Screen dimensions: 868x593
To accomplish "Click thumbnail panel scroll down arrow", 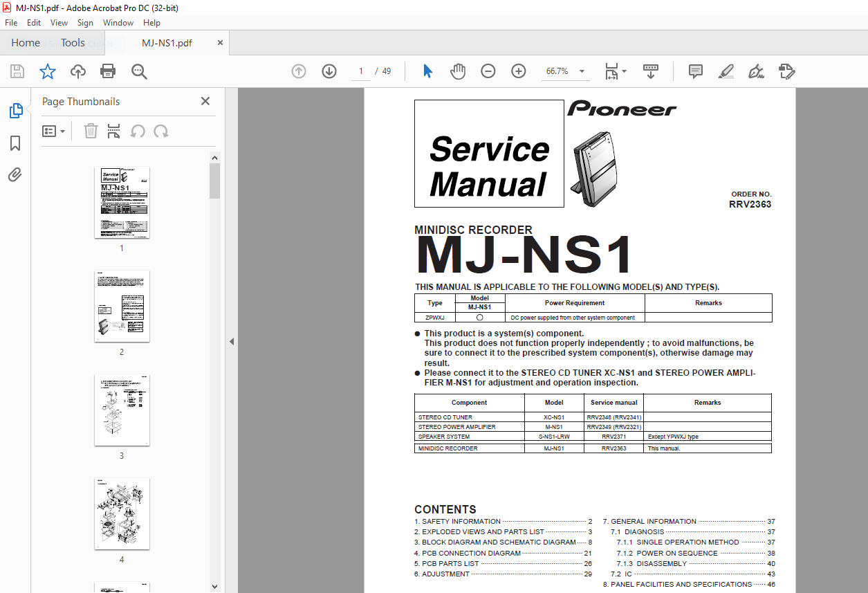I will (x=214, y=586).
